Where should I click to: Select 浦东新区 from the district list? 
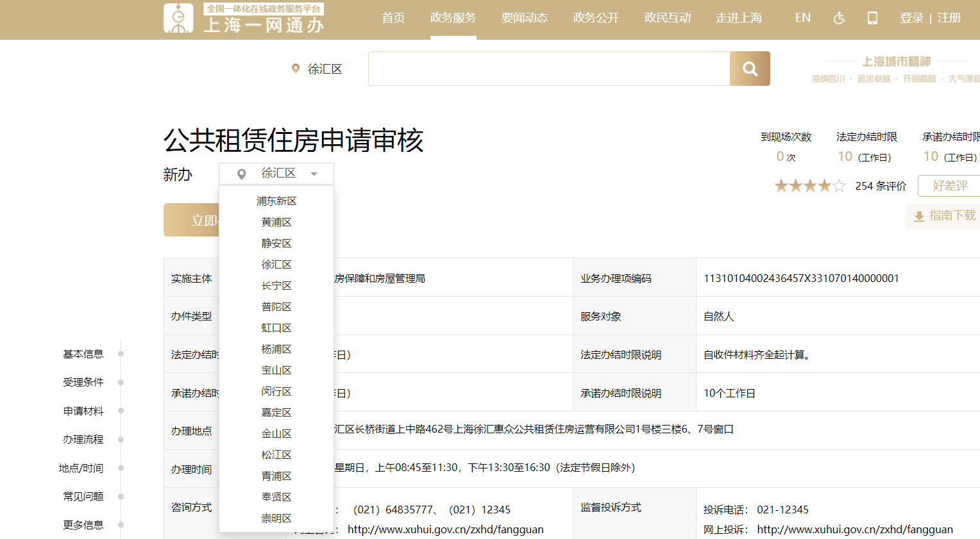point(276,201)
